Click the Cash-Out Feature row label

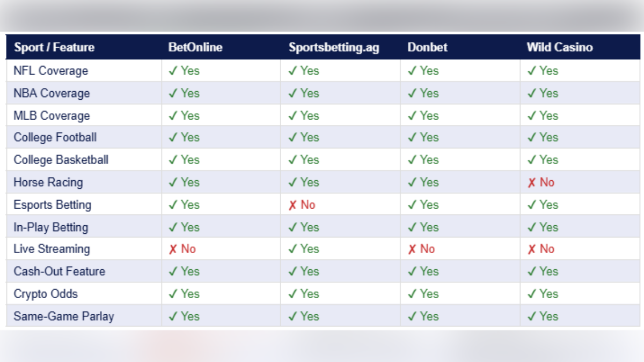pos(60,271)
